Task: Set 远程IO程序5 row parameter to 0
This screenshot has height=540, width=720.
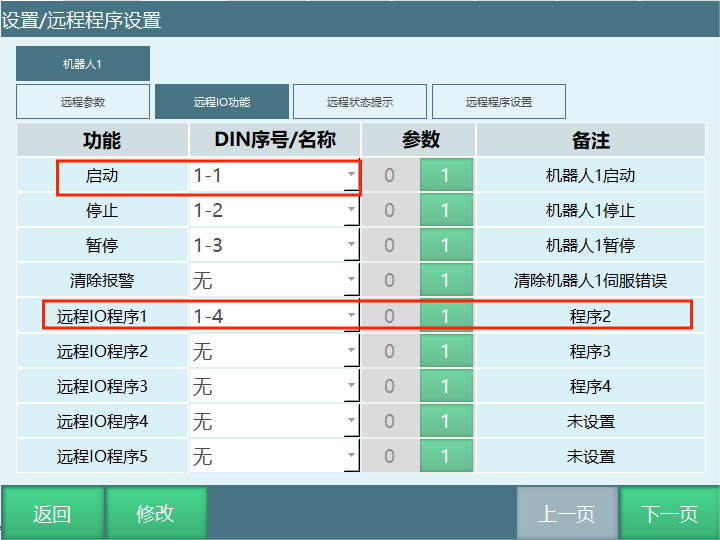Action: pyautogui.click(x=389, y=456)
